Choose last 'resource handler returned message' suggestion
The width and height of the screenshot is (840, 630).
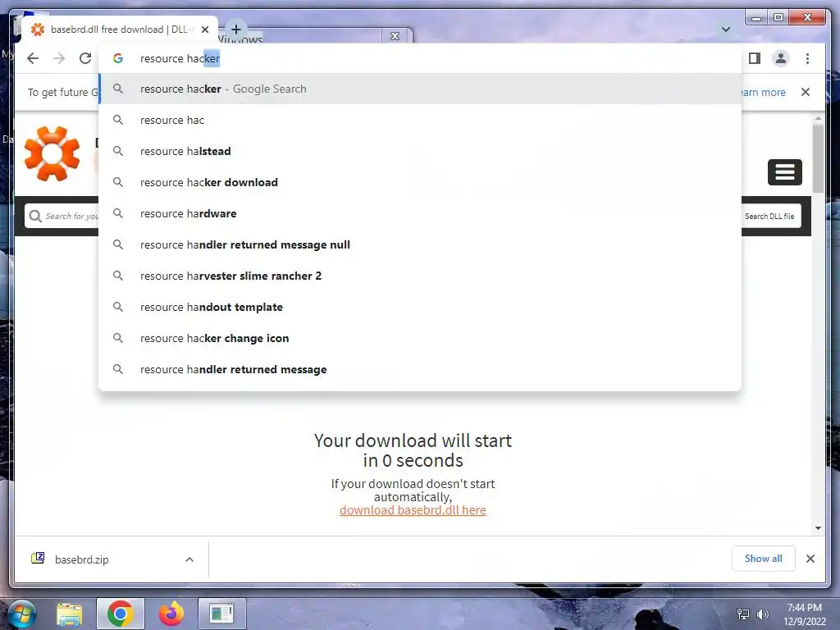pyautogui.click(x=420, y=369)
